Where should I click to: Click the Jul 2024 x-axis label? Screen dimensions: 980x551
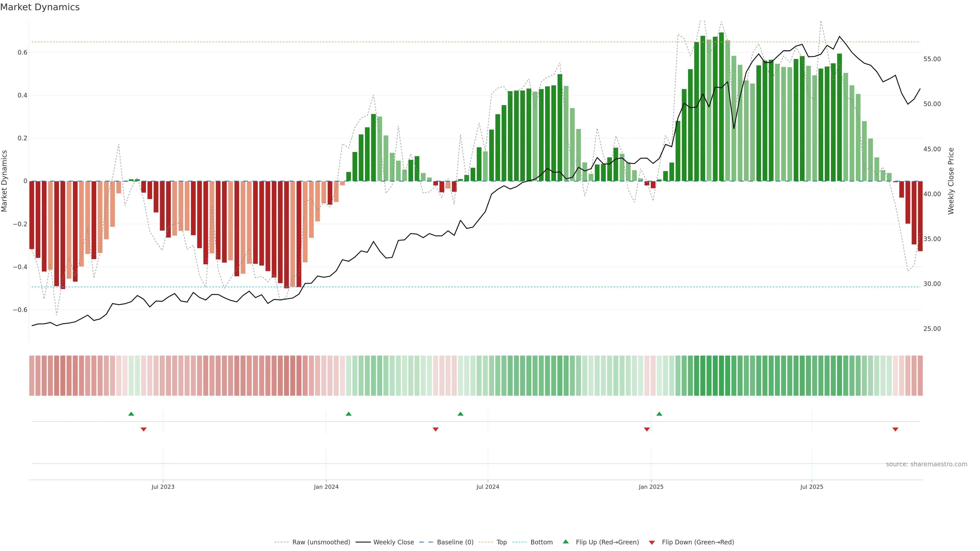coord(488,487)
